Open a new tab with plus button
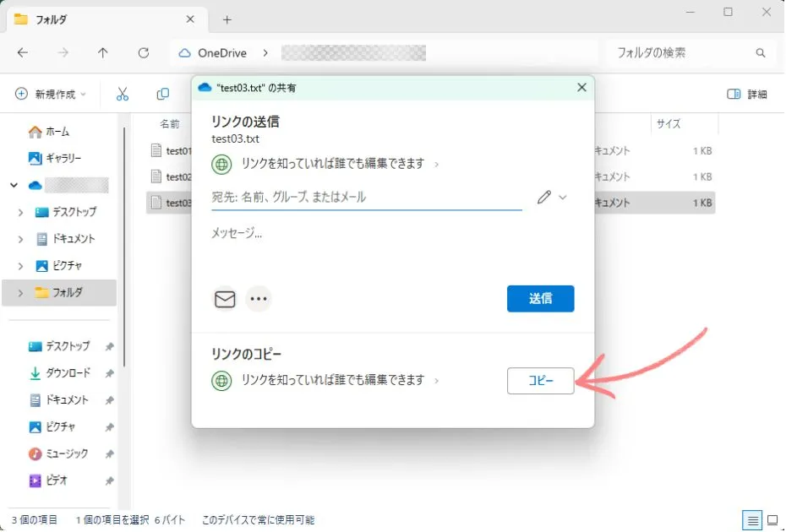Screen dimensions: 786x532 pyautogui.click(x=227, y=19)
